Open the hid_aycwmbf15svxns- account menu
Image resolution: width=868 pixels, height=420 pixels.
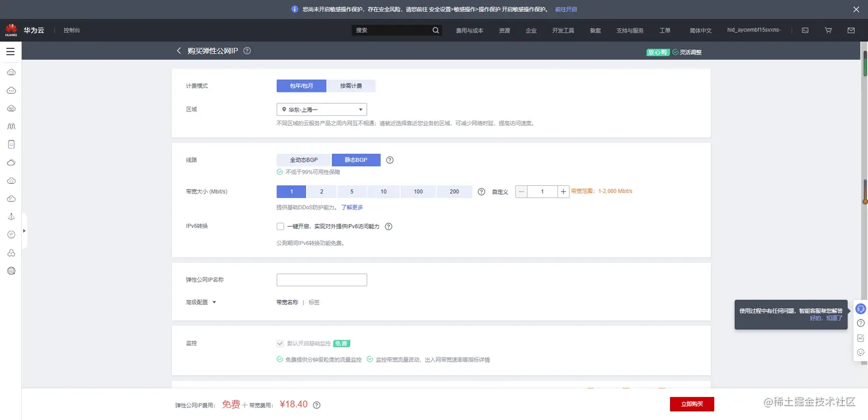(754, 30)
